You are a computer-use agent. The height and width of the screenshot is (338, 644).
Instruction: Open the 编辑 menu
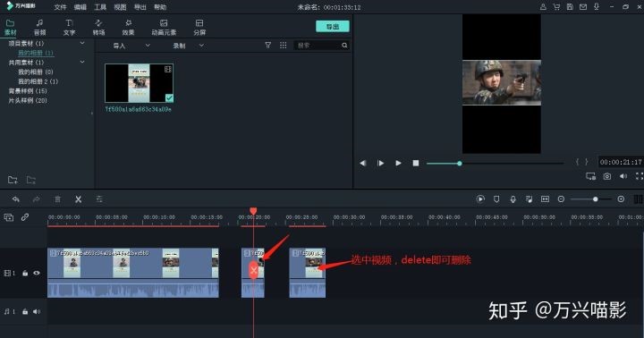[80, 7]
